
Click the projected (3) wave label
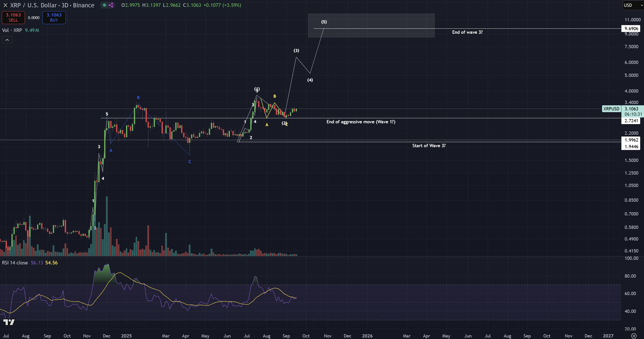(296, 50)
